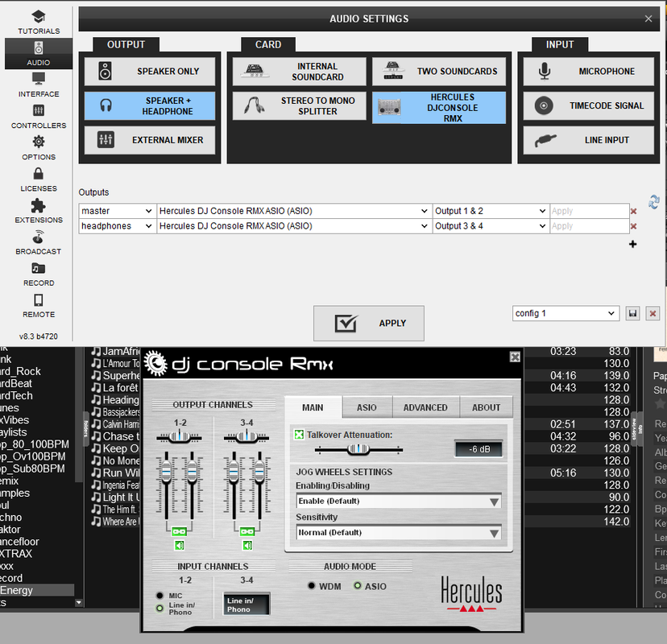Toggle channel 1-2 fader link button
This screenshot has height=644, width=667.
pos(179,531)
